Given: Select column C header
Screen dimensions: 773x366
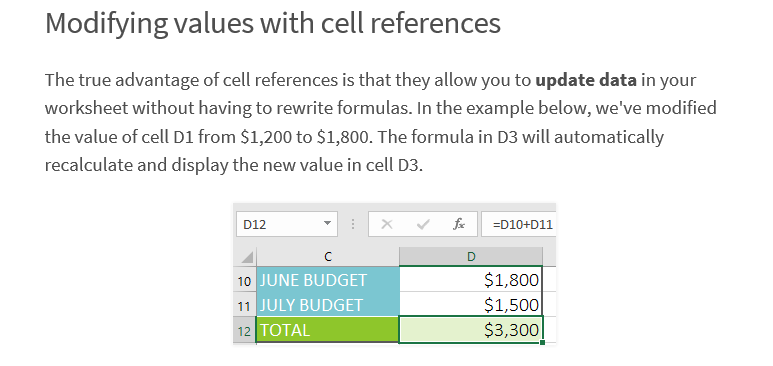Looking at the screenshot, I should tap(328, 256).
